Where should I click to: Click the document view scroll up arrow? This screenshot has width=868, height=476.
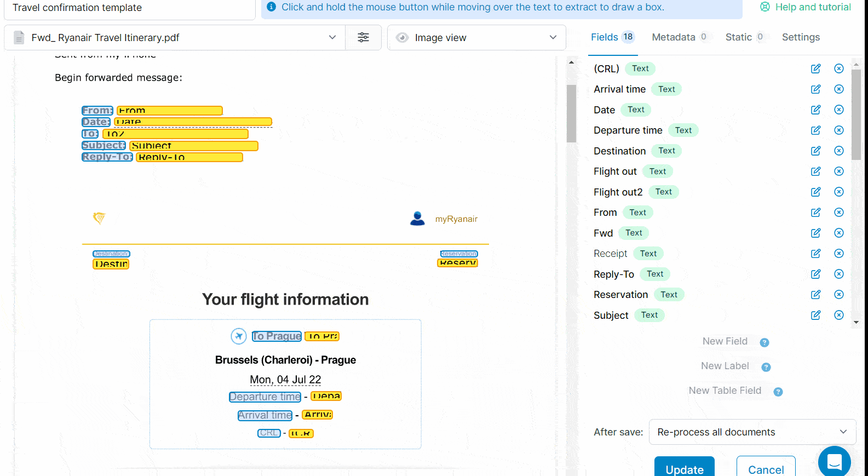point(571,62)
